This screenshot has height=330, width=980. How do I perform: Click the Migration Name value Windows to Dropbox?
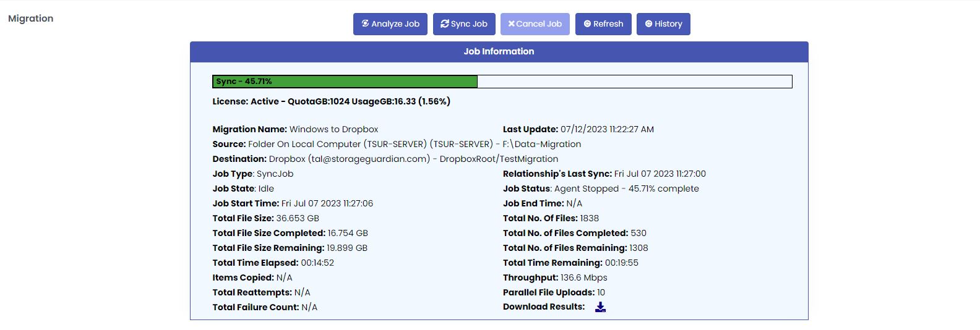(333, 129)
